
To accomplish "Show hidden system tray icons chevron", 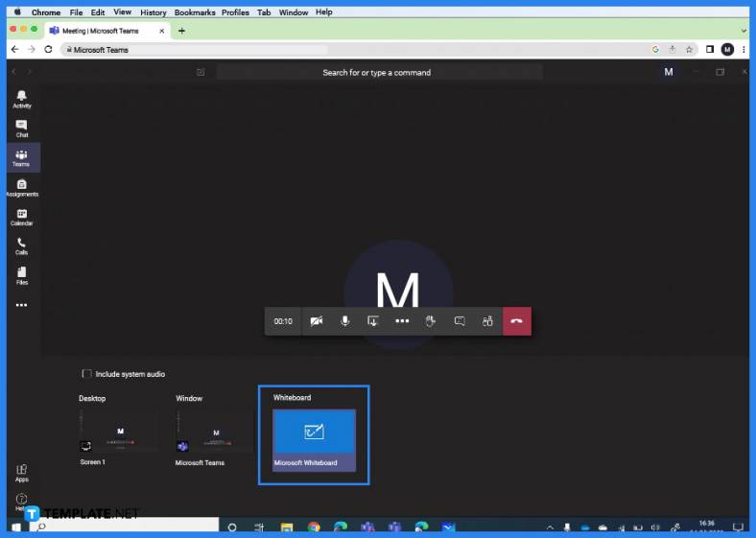I will (x=550, y=527).
